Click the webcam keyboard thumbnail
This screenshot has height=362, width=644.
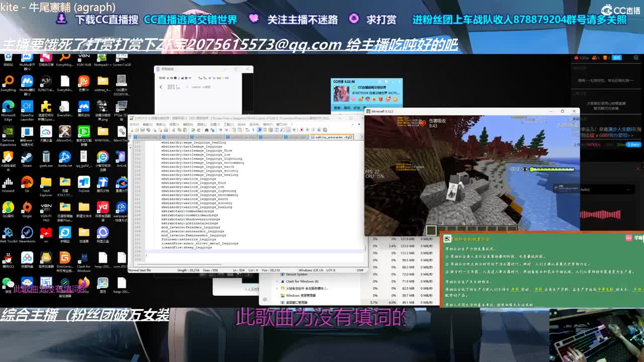(597, 335)
